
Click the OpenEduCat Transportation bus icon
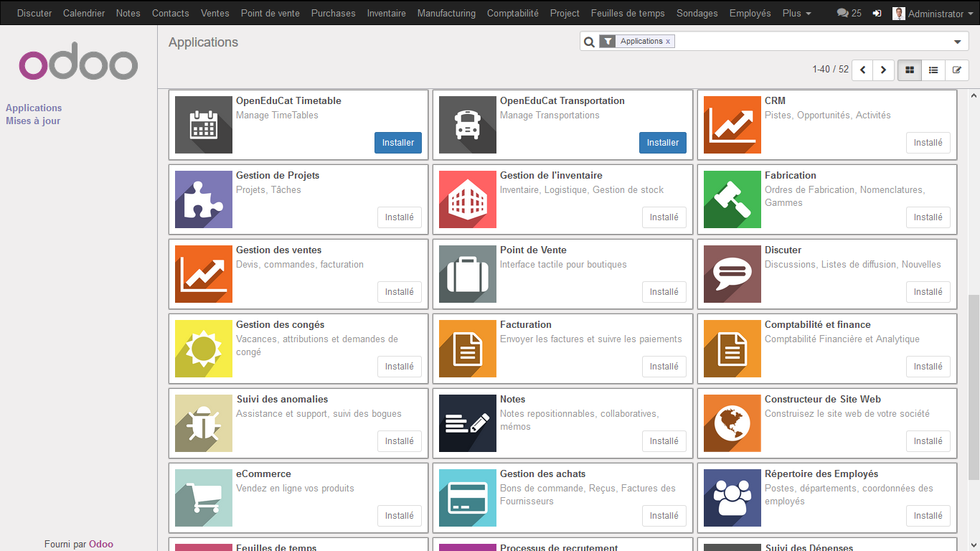467,125
